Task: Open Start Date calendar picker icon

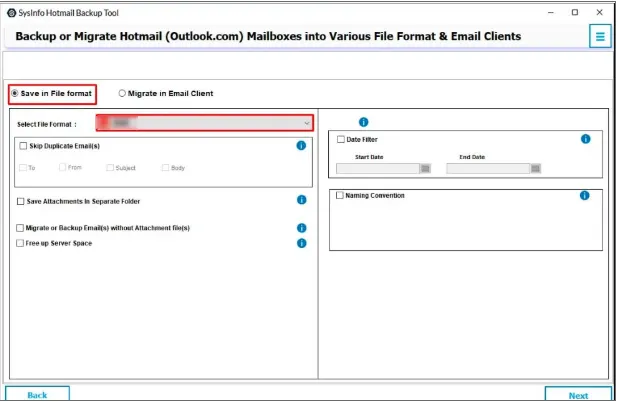Action: 425,169
